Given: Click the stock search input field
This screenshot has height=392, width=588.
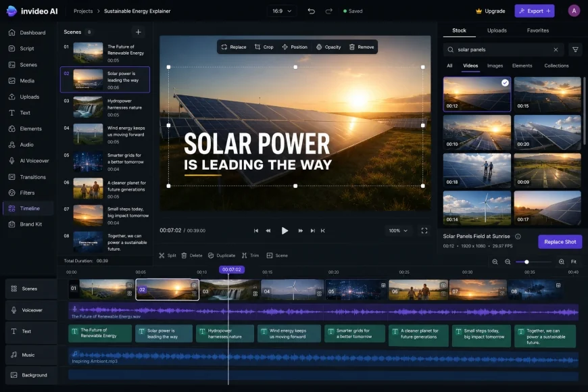Looking at the screenshot, I should (x=504, y=49).
